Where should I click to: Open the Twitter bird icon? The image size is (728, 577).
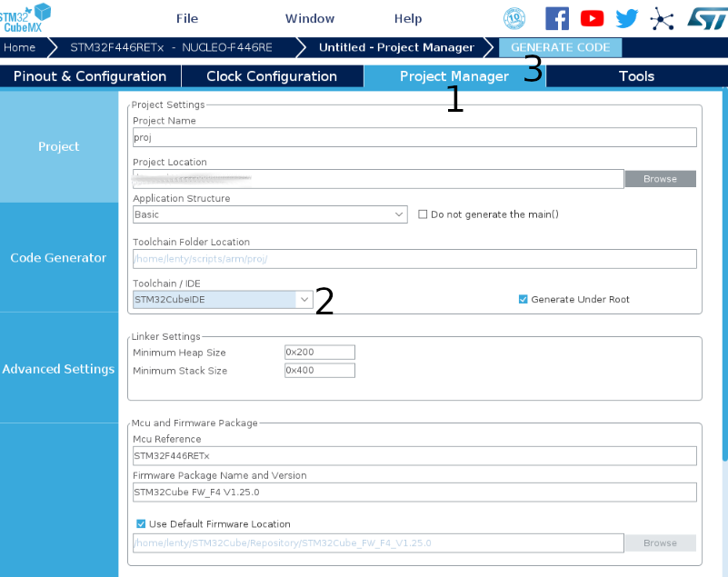627,18
